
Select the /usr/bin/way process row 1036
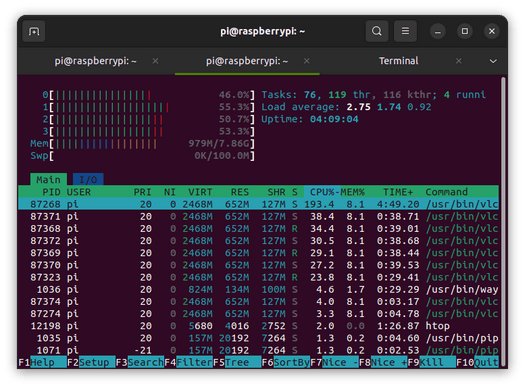pos(258,290)
